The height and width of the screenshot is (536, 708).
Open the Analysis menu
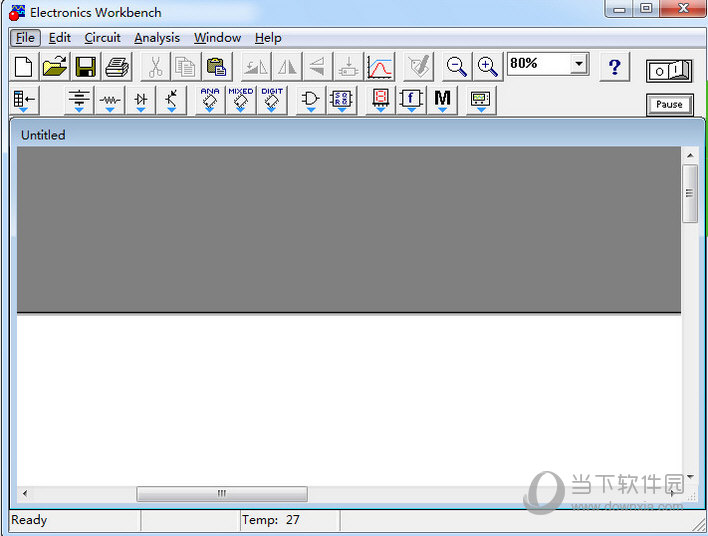[157, 38]
